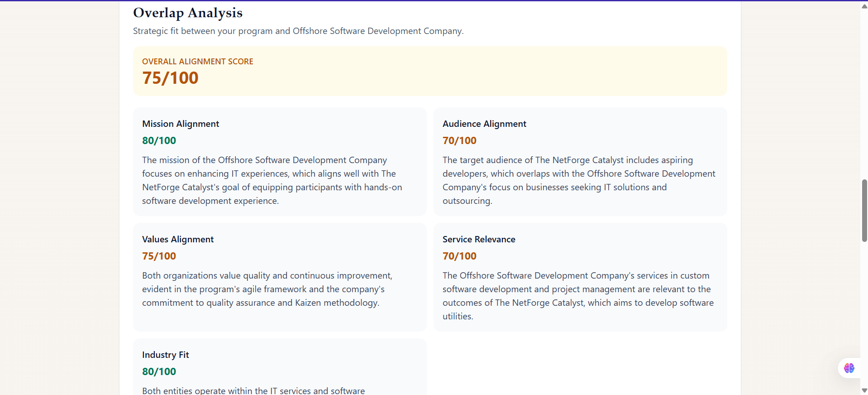
Task: Click the Values Alignment card title
Action: [178, 239]
